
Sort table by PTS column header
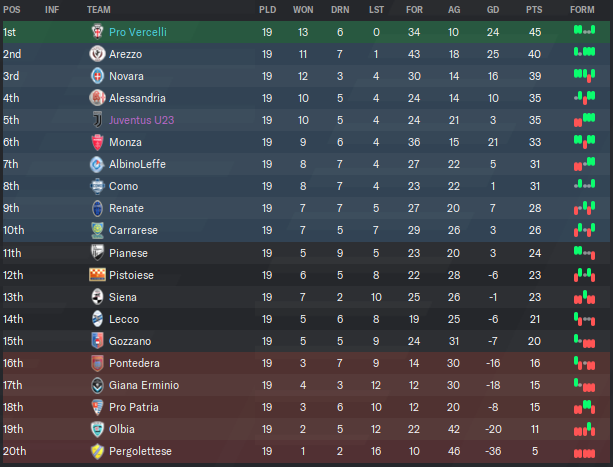pos(534,10)
